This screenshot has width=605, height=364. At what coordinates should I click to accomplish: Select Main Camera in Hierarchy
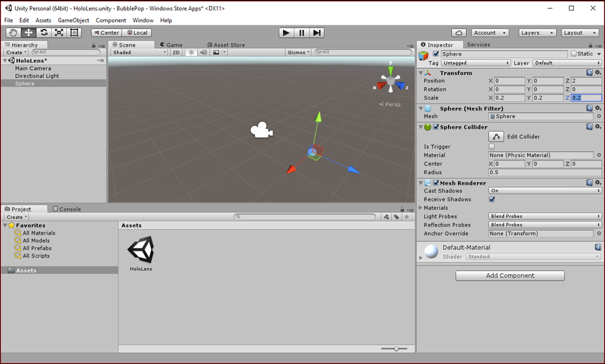pos(33,69)
